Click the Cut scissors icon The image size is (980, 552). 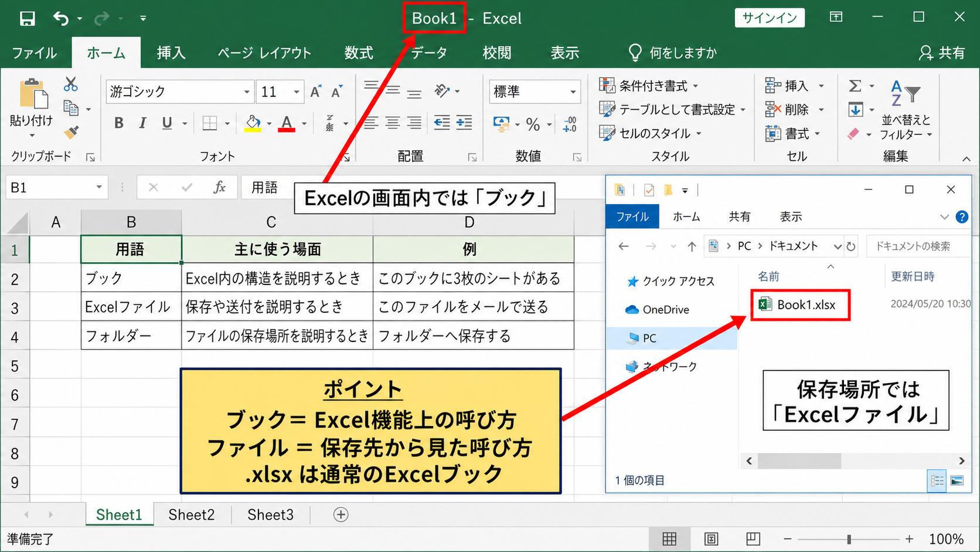coord(71,84)
